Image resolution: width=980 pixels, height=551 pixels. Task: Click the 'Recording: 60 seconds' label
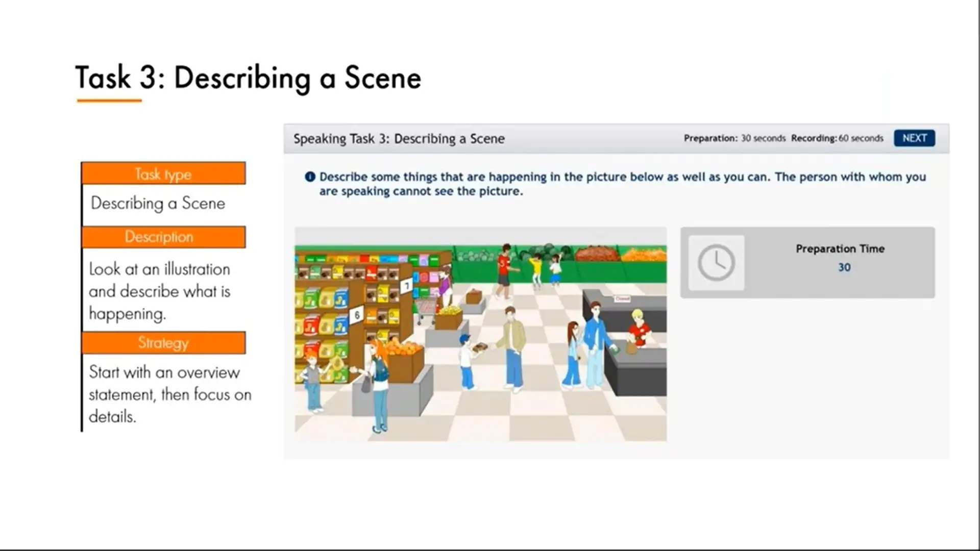click(x=837, y=138)
